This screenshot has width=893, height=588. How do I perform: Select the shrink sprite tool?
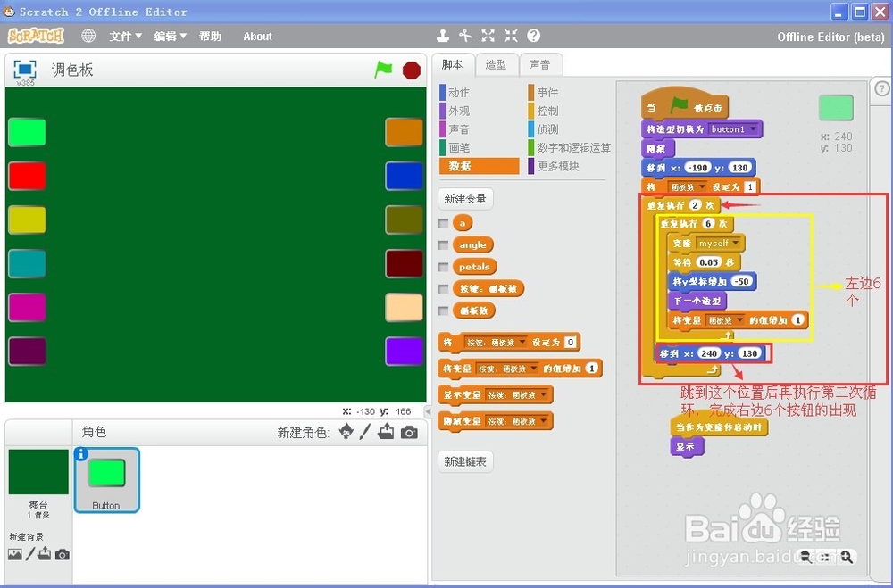pos(510,36)
